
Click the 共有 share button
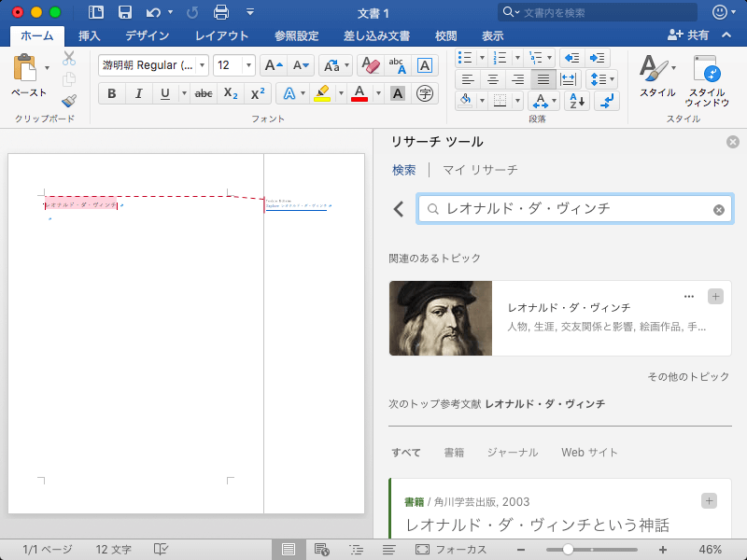(688, 35)
